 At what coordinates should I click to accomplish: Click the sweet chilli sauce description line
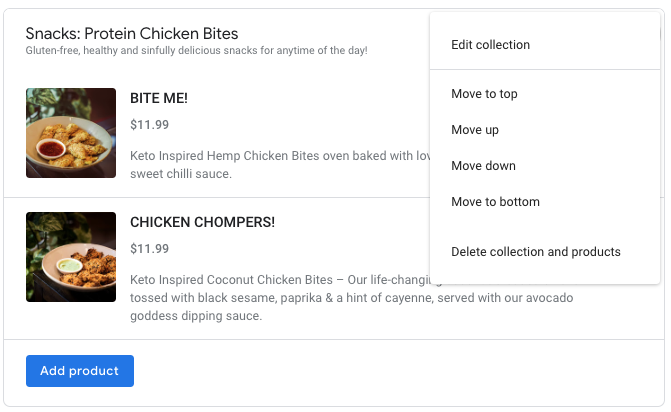(x=181, y=174)
